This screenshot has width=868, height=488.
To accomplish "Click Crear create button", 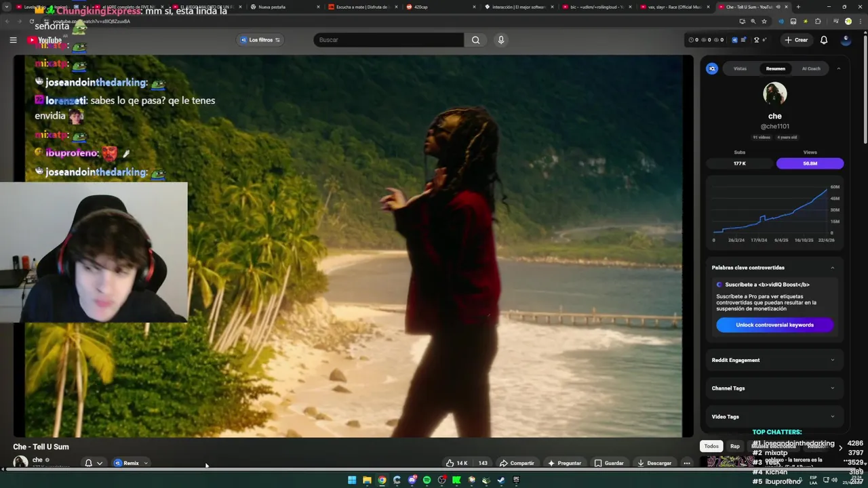I will pos(796,40).
